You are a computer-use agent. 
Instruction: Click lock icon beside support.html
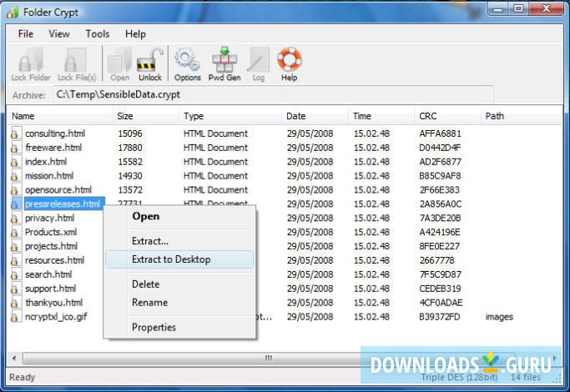15,289
